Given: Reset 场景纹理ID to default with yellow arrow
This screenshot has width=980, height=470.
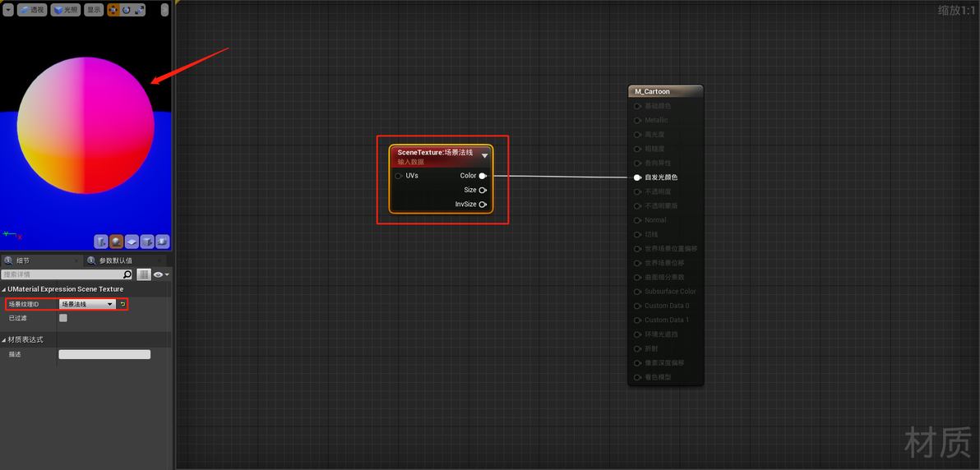Looking at the screenshot, I should 122,304.
